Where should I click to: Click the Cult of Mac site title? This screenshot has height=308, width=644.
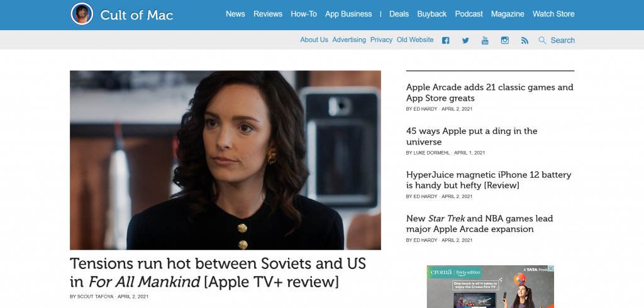[x=136, y=15]
